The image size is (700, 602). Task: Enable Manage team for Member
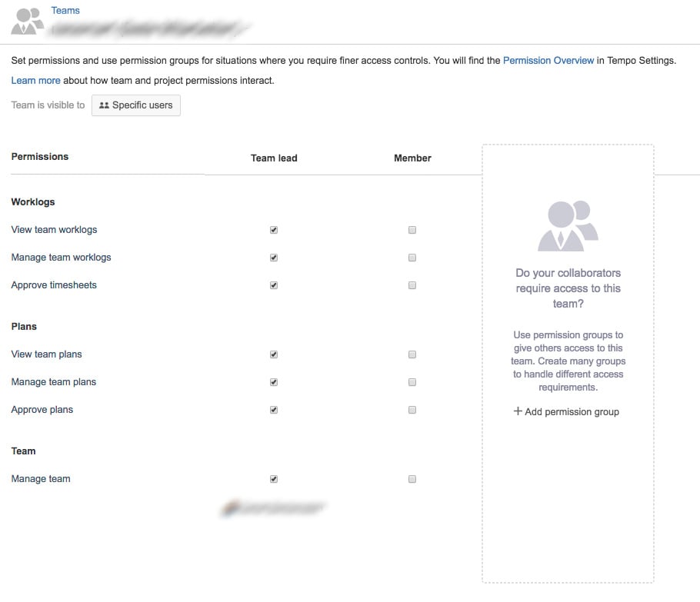(412, 479)
